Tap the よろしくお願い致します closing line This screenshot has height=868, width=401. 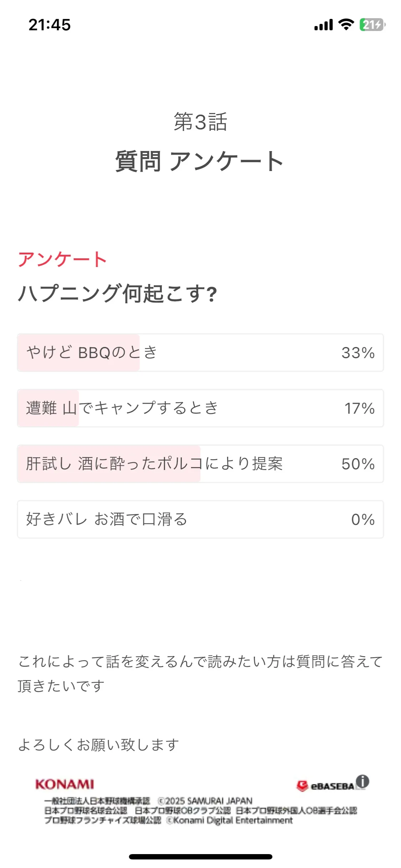pyautogui.click(x=99, y=745)
